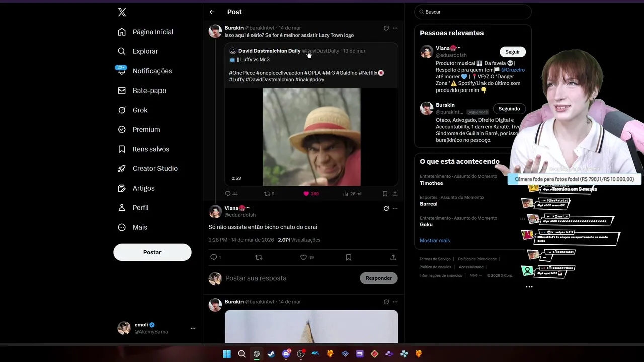Open Grok from the sidebar

point(133,110)
